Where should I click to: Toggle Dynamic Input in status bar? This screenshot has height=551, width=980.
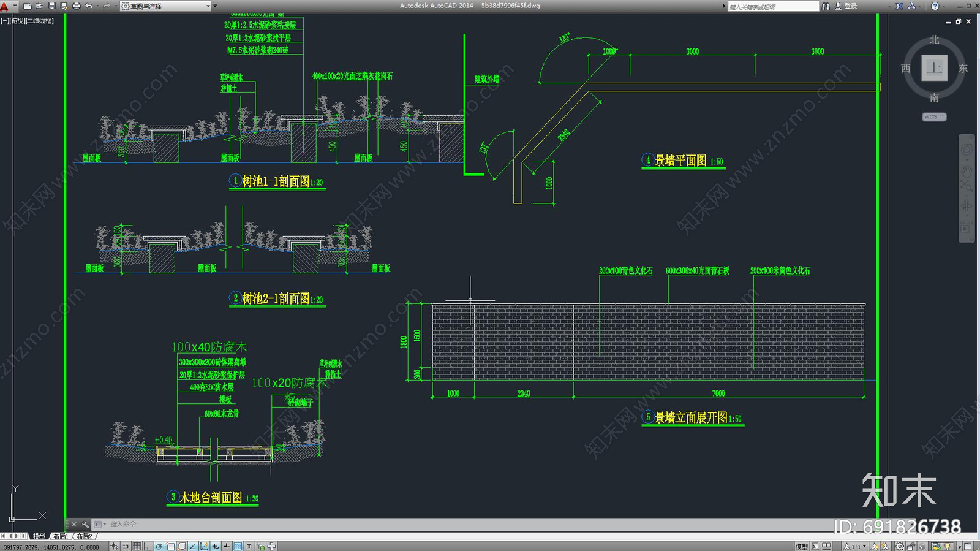click(x=216, y=546)
